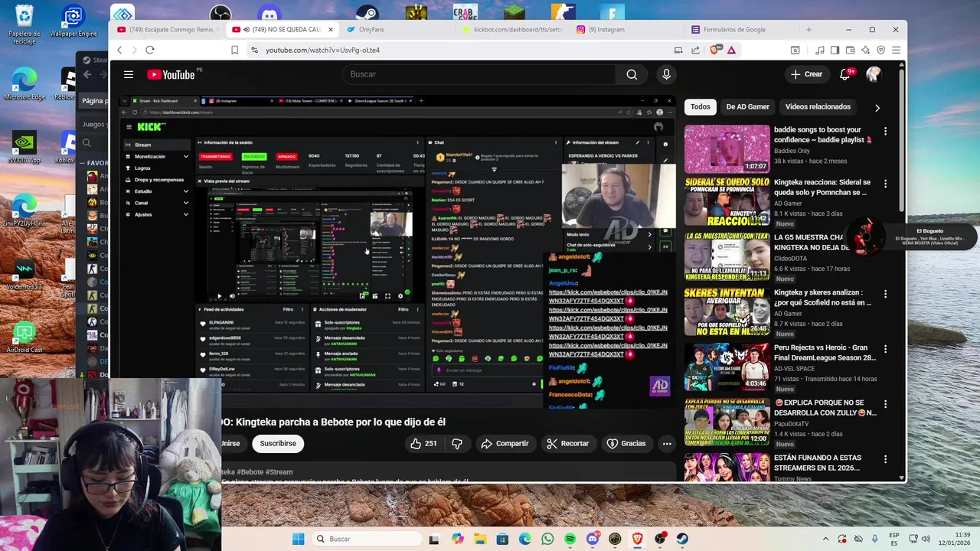Open three-dot menu for Kingteka y skeres video
Image resolution: width=980 pixels, height=551 pixels.
[885, 294]
